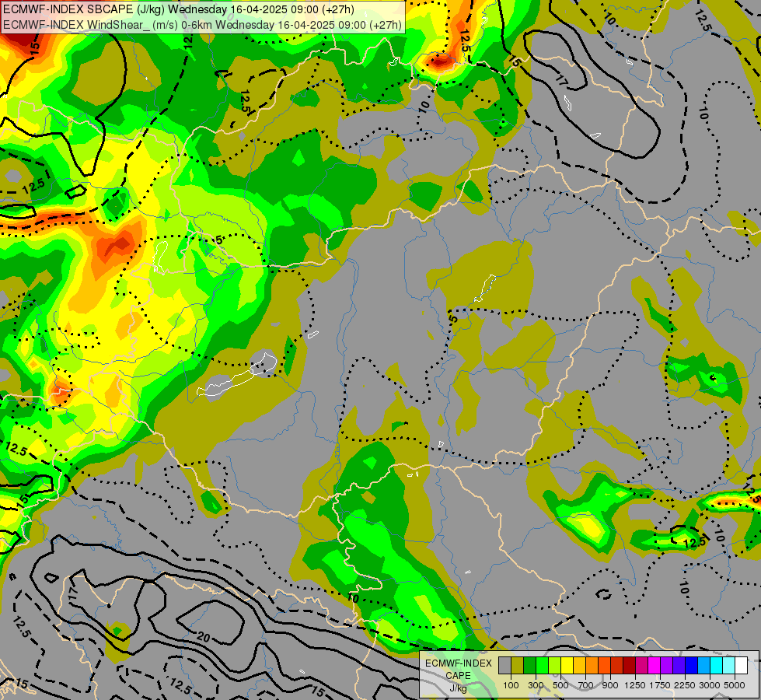Select the dark red swatch ending at 1250
The height and width of the screenshot is (700, 761).
(630, 666)
